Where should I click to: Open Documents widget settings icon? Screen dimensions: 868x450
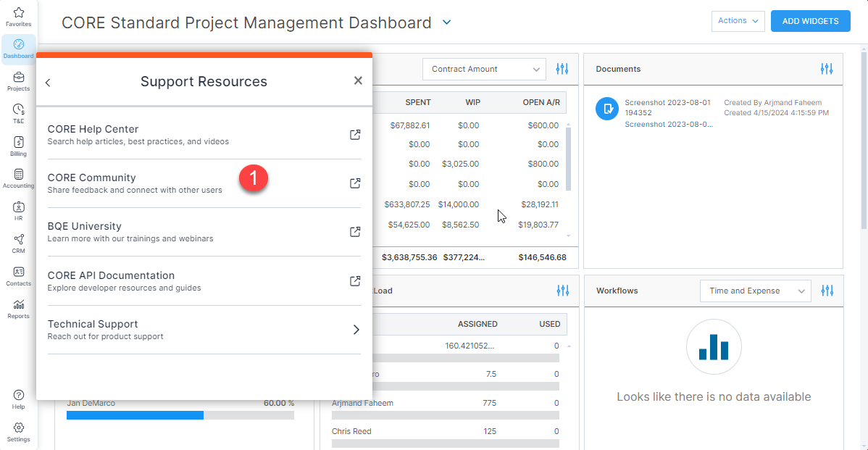coord(827,69)
